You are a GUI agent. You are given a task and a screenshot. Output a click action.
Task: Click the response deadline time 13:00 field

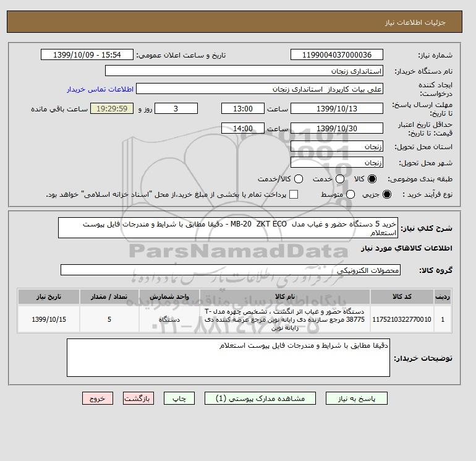click(x=243, y=108)
